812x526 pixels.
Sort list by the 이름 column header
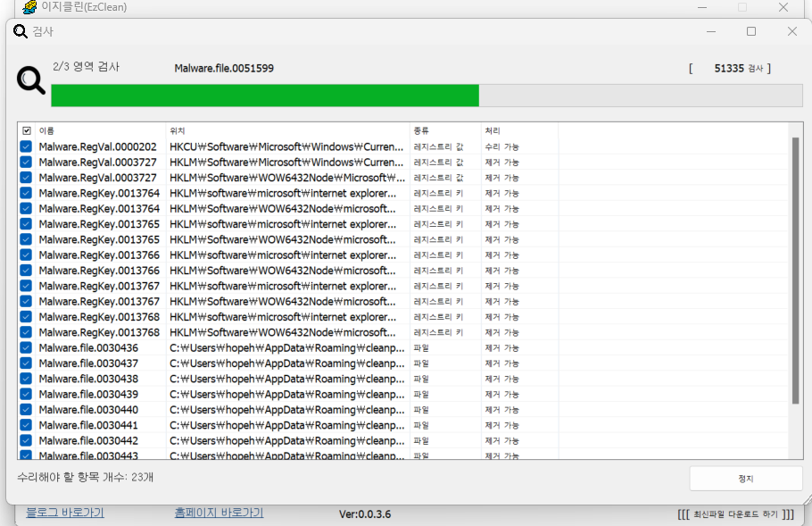(x=101, y=131)
